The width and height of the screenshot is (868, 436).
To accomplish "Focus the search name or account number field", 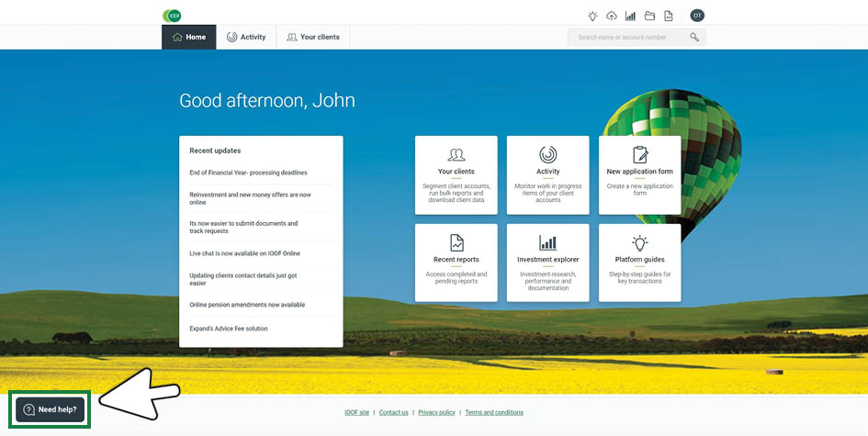I will click(629, 38).
